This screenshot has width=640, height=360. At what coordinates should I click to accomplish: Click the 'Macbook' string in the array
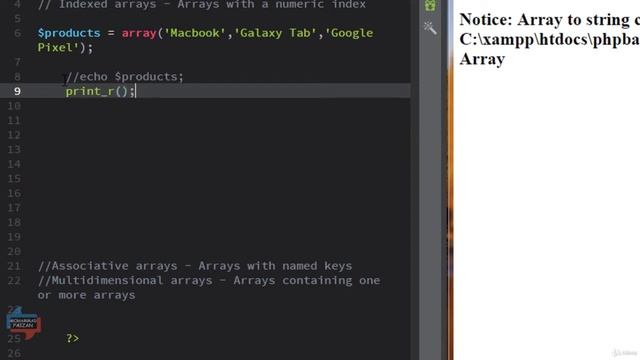(x=195, y=33)
